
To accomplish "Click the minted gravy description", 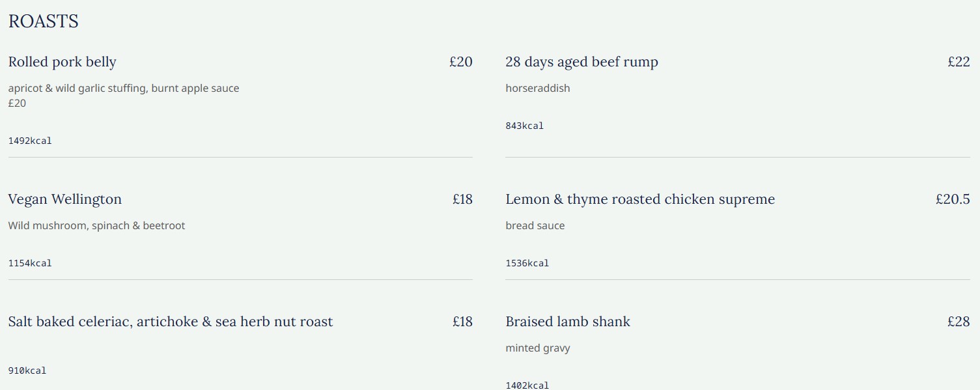I will 537,348.
